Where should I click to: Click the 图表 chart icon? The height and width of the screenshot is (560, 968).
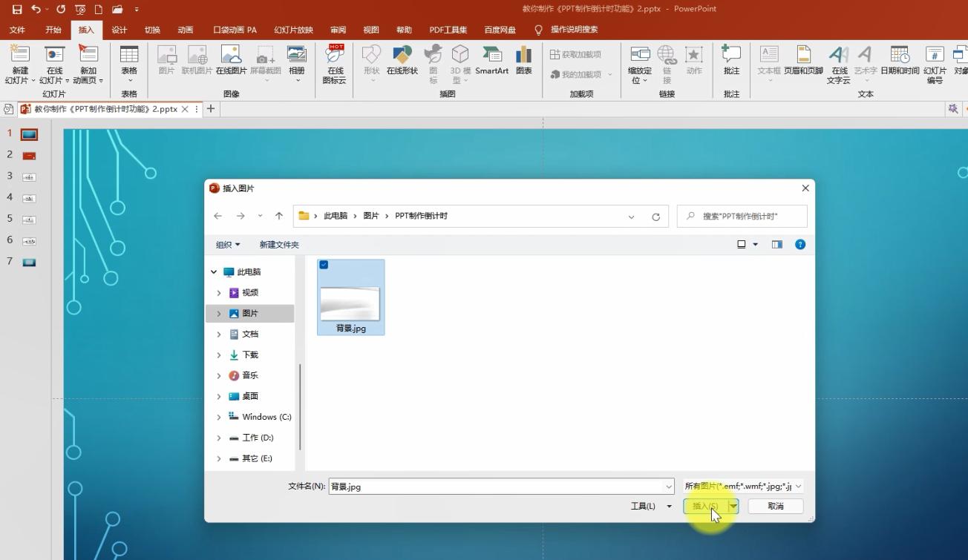523,59
